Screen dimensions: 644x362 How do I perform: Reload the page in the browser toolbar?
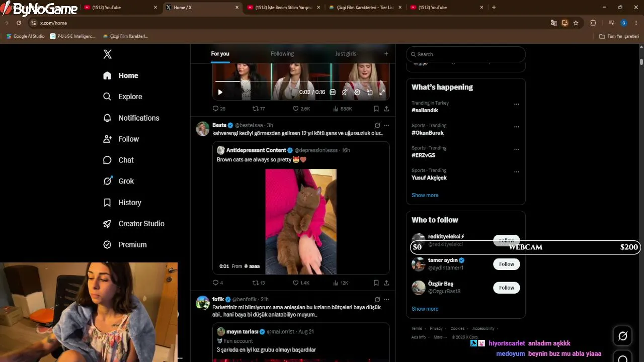pyautogui.click(x=19, y=23)
